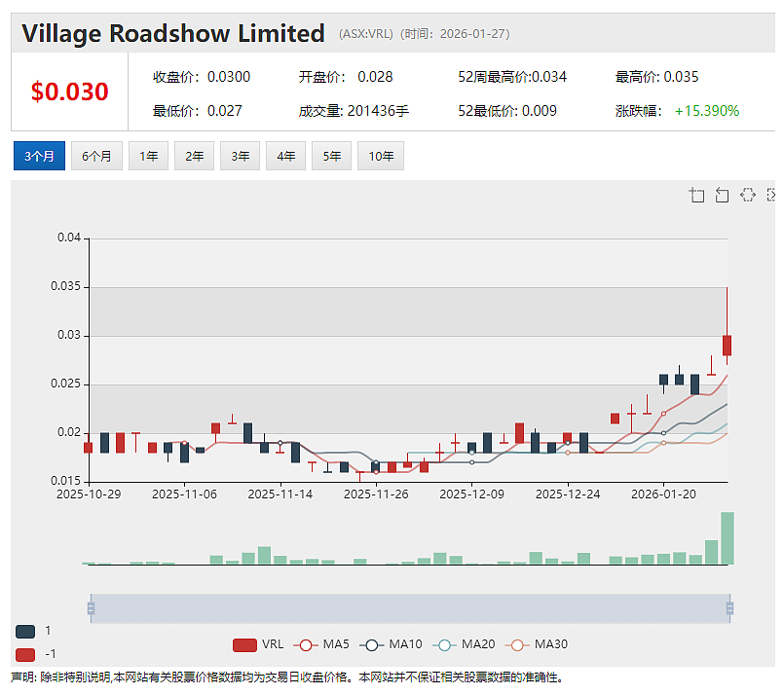
Task: Click the 声明 disclaimer text at bottom
Action: (287, 677)
